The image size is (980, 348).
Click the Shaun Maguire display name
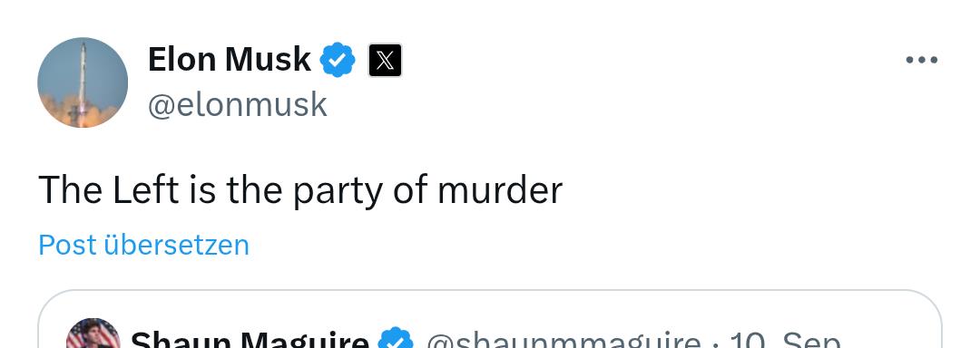point(250,340)
